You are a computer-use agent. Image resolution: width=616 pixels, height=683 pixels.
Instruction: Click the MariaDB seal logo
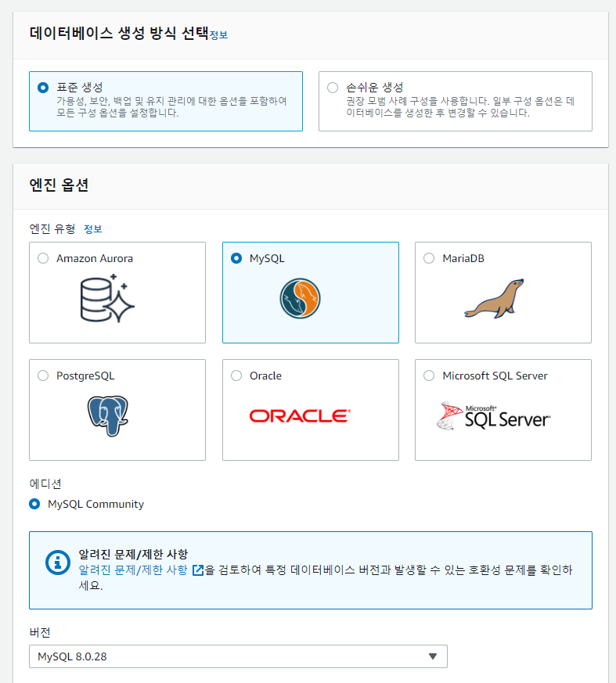pyautogui.click(x=494, y=298)
